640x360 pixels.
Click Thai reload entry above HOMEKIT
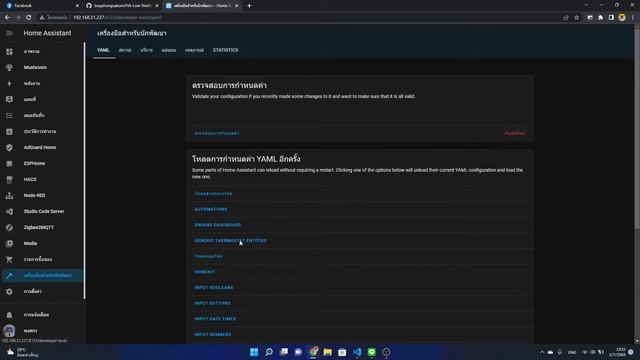pos(208,256)
